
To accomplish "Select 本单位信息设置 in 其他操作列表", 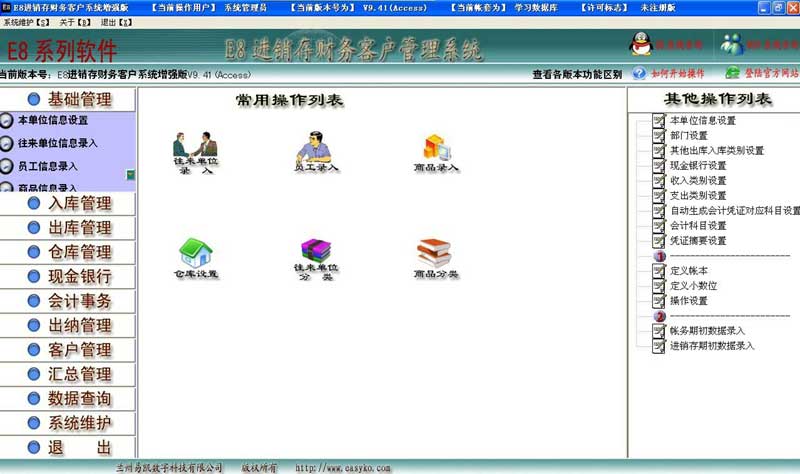I will (703, 120).
